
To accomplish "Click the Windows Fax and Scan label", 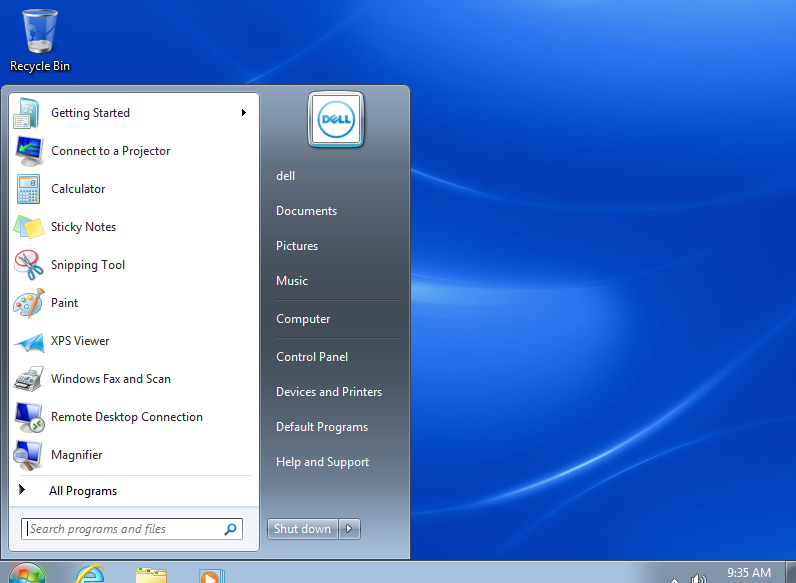I will pyautogui.click(x=111, y=379).
